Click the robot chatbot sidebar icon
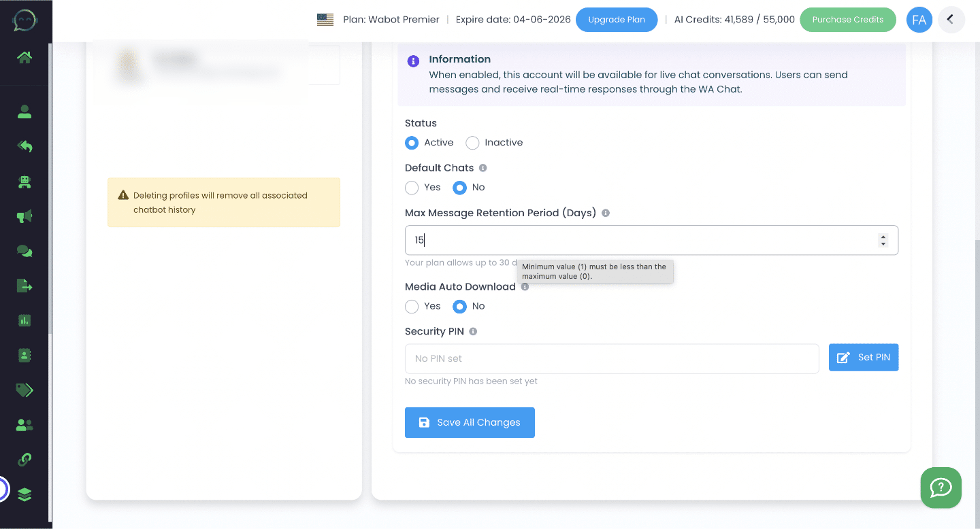The width and height of the screenshot is (980, 529). (x=24, y=182)
